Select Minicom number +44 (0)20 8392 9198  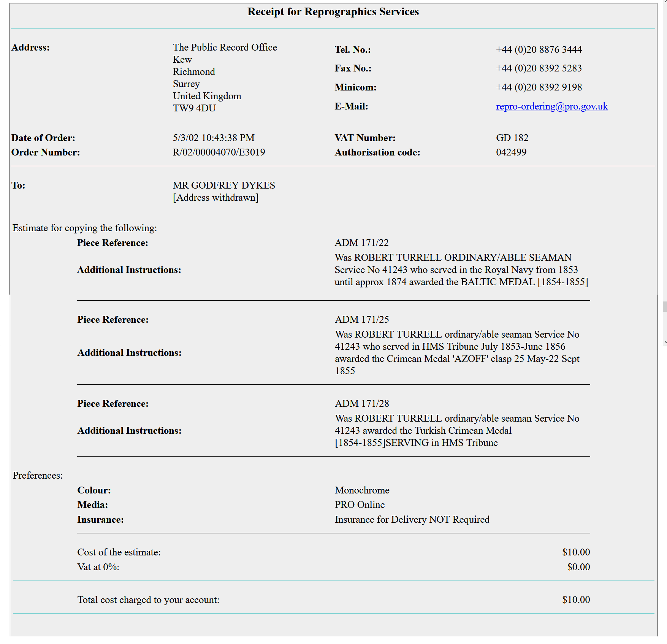tap(539, 87)
